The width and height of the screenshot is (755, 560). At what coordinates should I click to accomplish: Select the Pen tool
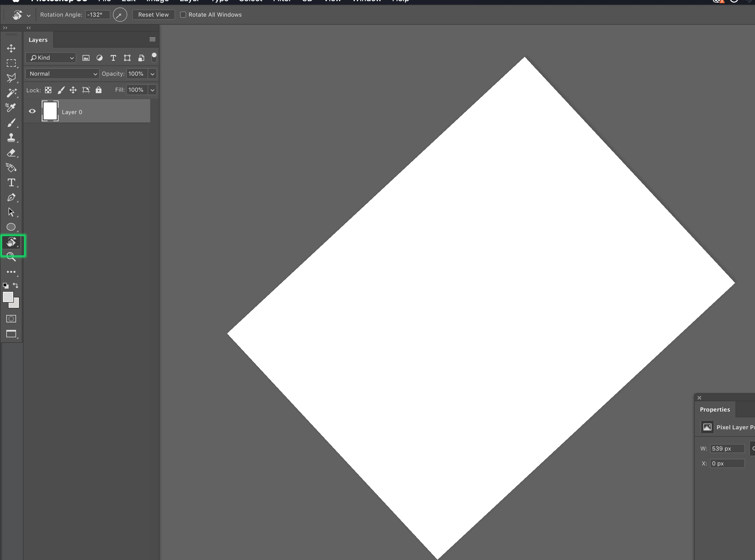pyautogui.click(x=11, y=198)
